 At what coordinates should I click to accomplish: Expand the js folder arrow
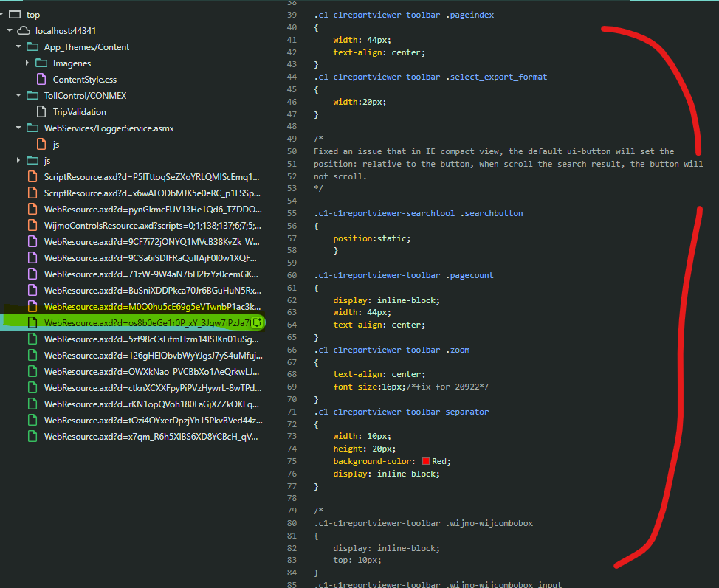(x=18, y=160)
